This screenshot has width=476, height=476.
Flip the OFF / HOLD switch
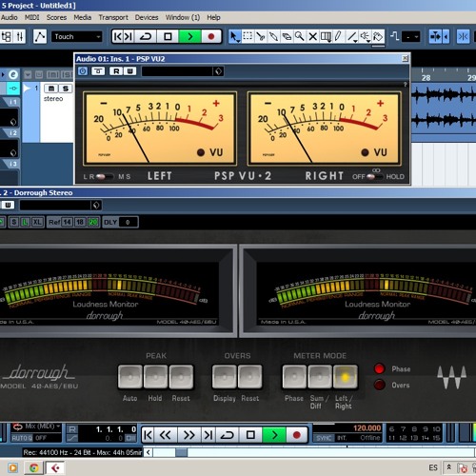[x=375, y=176]
